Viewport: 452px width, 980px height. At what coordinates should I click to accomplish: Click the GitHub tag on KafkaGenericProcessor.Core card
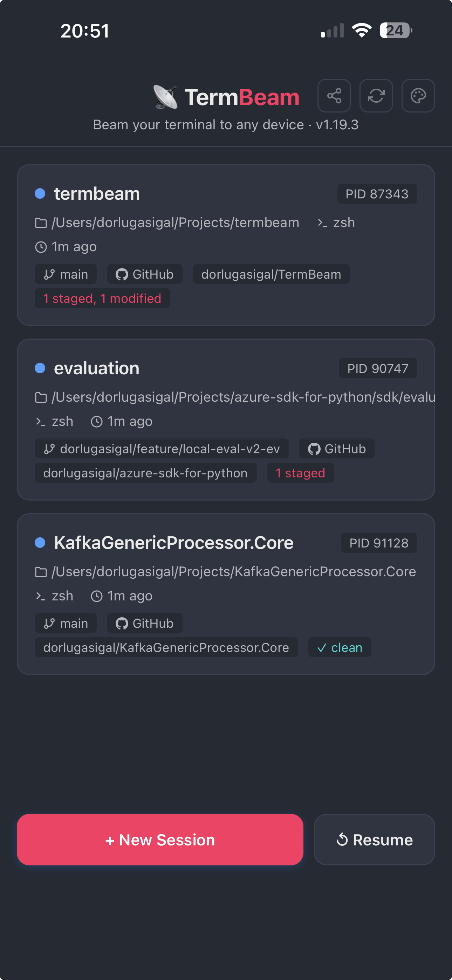point(145,624)
